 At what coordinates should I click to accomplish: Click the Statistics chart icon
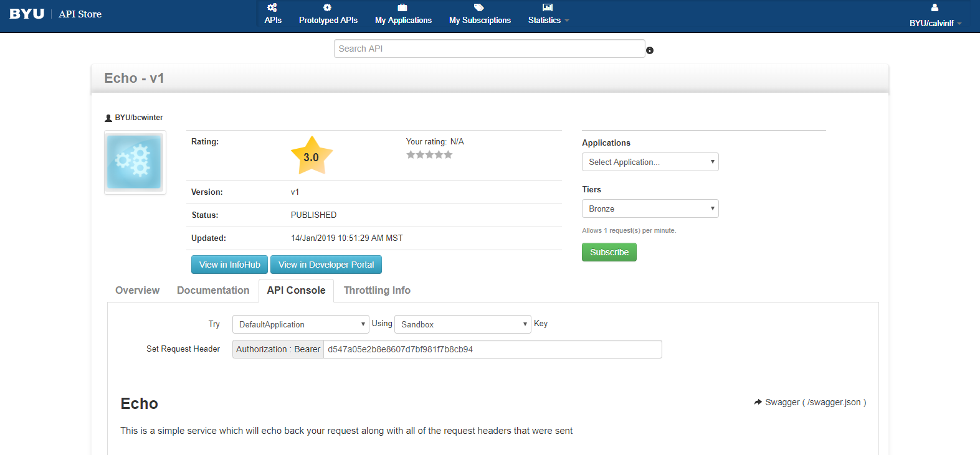pyautogui.click(x=548, y=7)
